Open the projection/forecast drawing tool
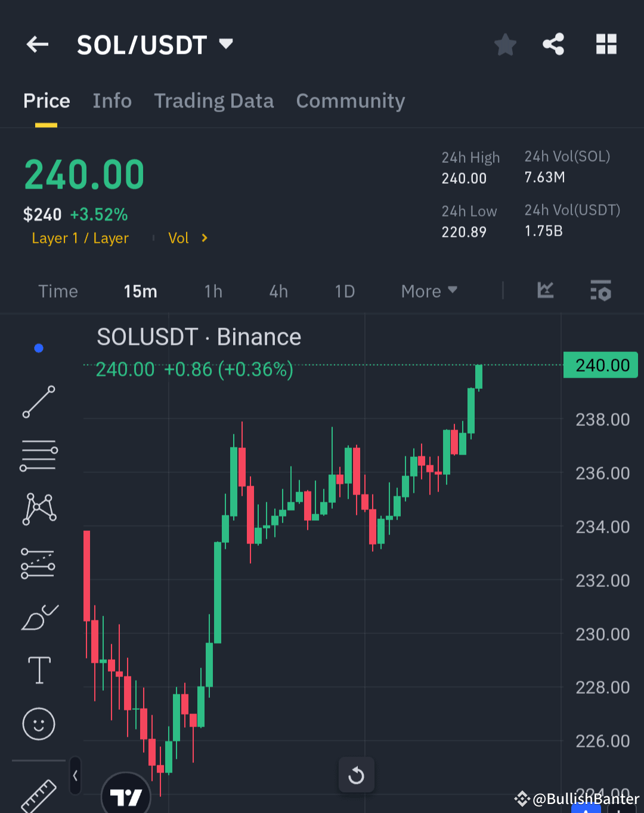Screen dimensions: 644x813 tap(38, 562)
